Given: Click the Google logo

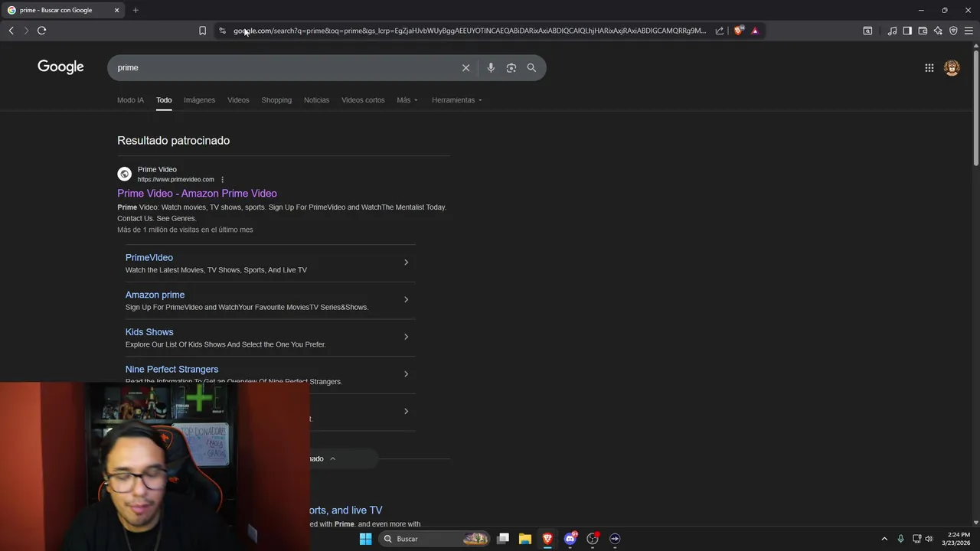Looking at the screenshot, I should pyautogui.click(x=60, y=67).
